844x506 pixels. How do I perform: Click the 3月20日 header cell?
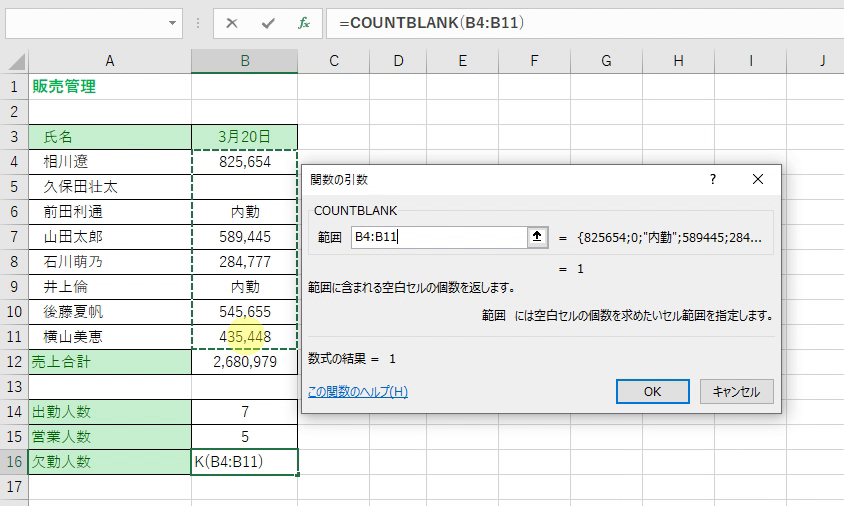pos(245,137)
